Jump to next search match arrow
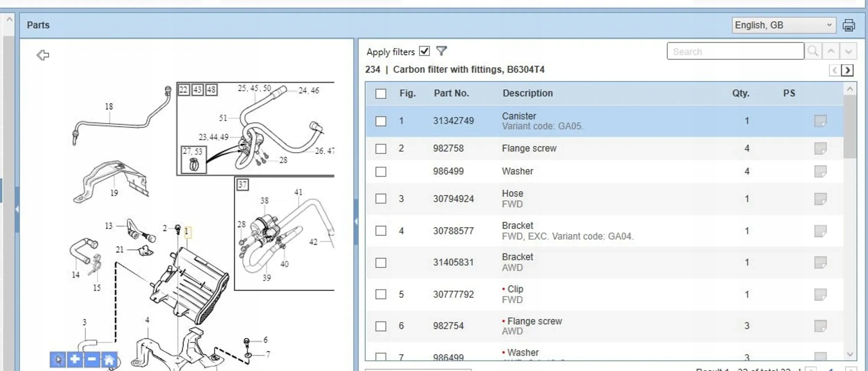The height and width of the screenshot is (371, 868). pyautogui.click(x=848, y=51)
